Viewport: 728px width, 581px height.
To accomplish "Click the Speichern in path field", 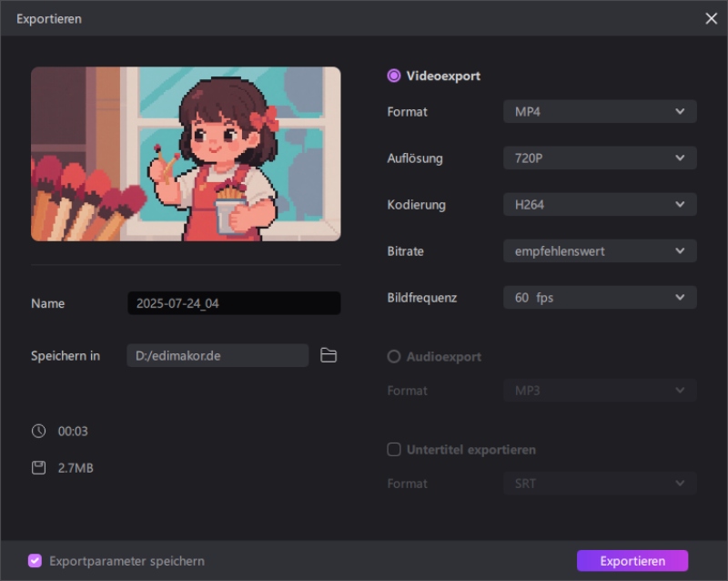I will [x=217, y=355].
